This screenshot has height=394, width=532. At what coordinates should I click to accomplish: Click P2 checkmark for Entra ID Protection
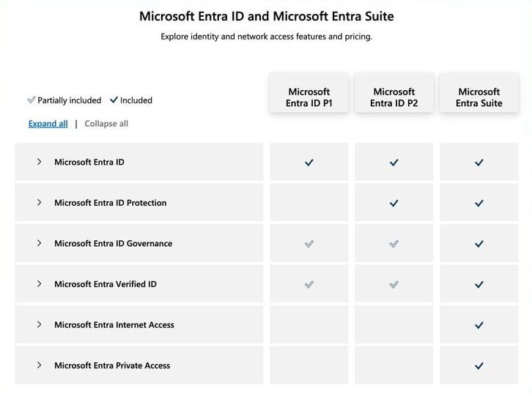coord(394,204)
